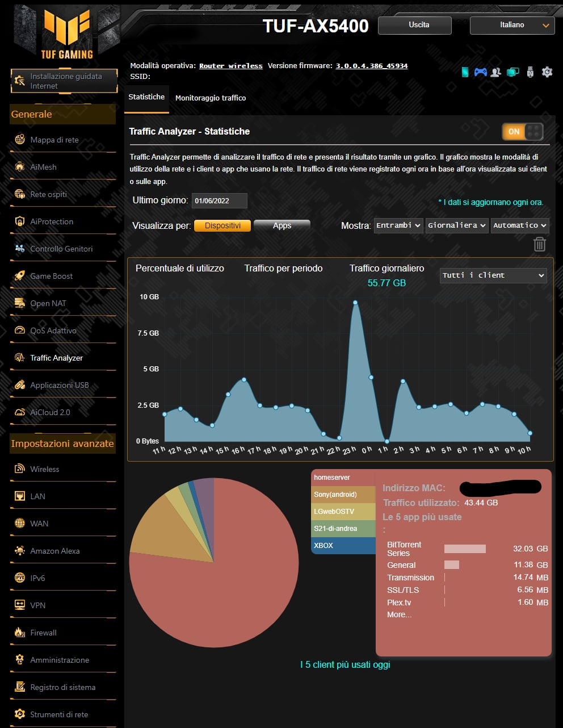The image size is (563, 728).
Task: Open the Amministrazione gear icon
Action: 20,659
